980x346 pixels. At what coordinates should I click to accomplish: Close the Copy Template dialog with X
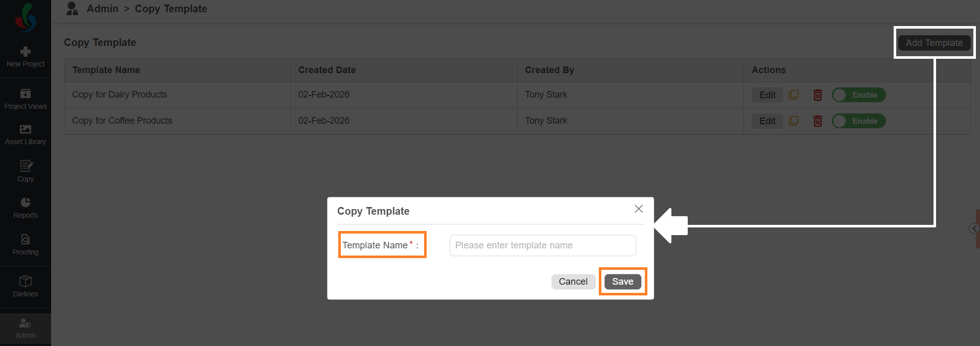coord(638,209)
